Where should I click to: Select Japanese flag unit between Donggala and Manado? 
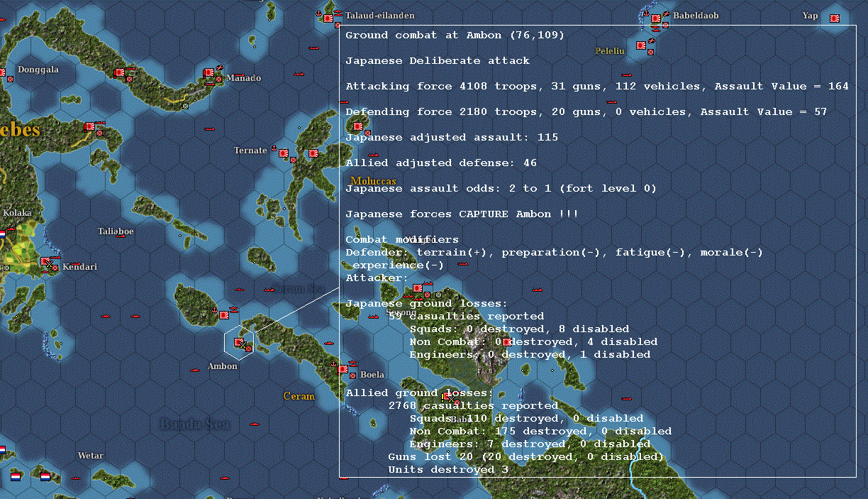pos(118,71)
